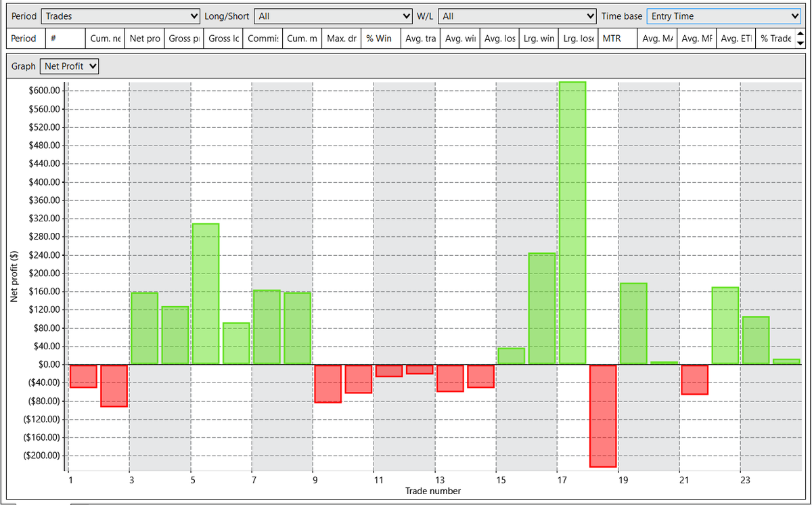The width and height of the screenshot is (812, 505).
Task: Click the Avg. MA column header
Action: click(x=657, y=39)
